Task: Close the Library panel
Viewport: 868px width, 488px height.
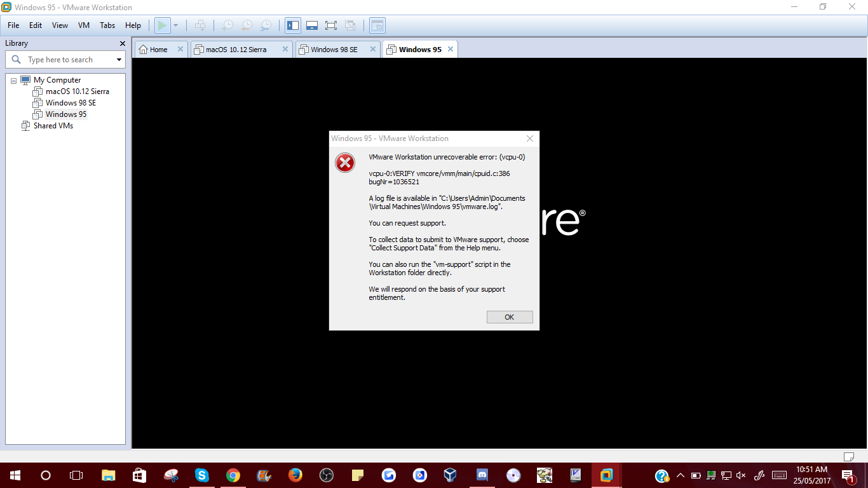Action: (123, 43)
